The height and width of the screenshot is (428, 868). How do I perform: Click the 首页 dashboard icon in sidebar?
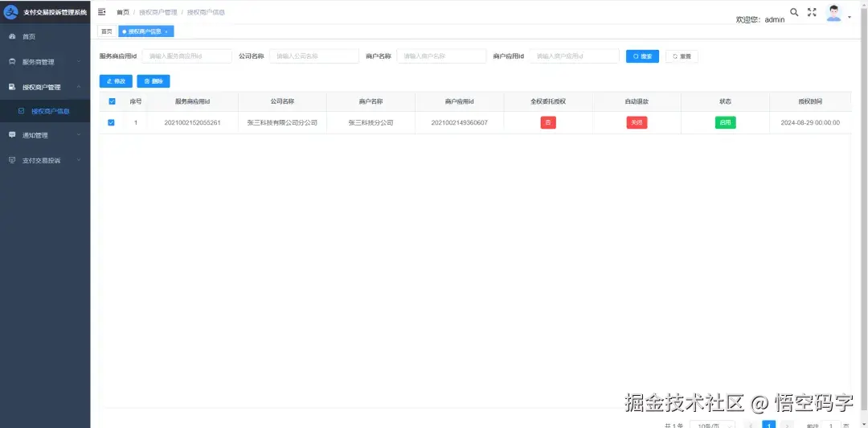pos(12,36)
